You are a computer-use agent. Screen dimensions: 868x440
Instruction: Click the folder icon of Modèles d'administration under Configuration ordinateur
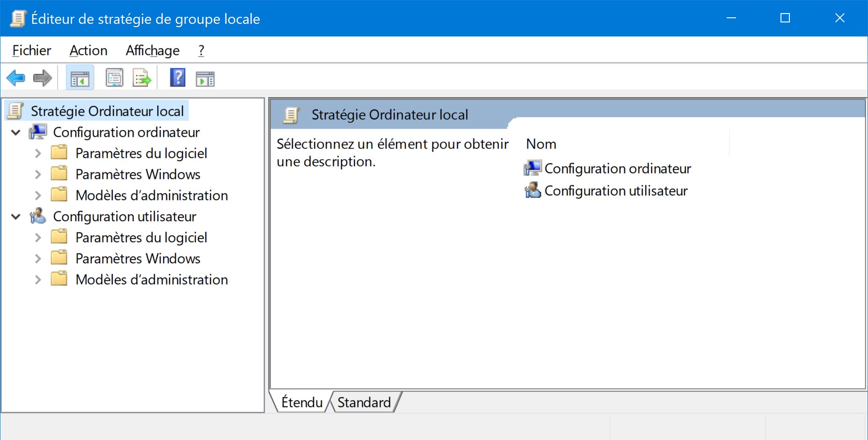[59, 195]
